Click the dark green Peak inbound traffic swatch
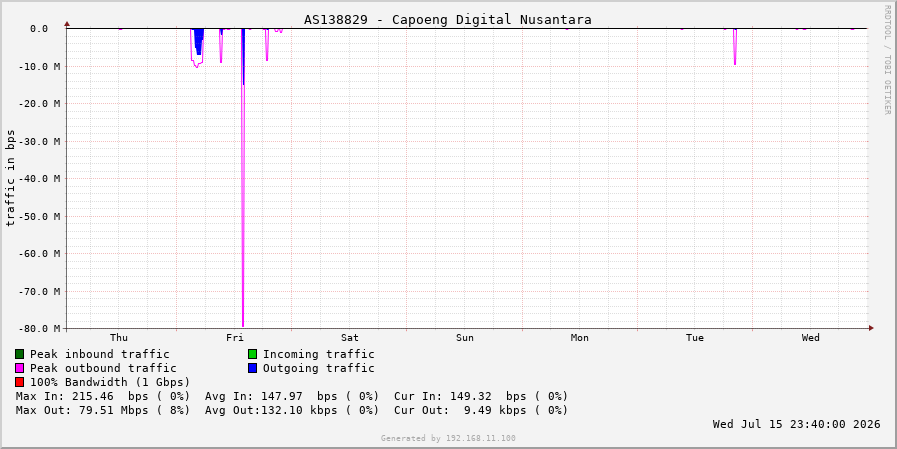Viewport: 897px width, 449px height. 19,354
